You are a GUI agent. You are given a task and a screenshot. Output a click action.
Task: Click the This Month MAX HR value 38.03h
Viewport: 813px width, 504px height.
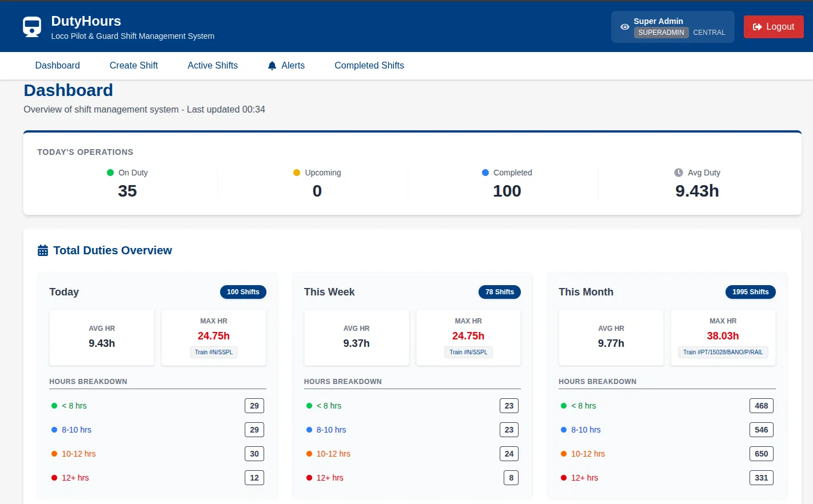point(723,336)
